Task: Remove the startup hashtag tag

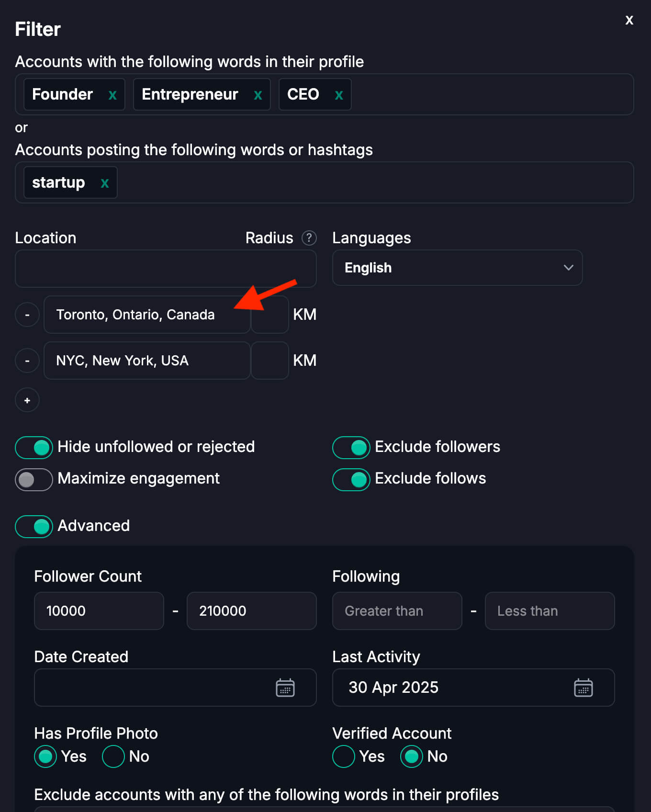Action: coord(105,183)
